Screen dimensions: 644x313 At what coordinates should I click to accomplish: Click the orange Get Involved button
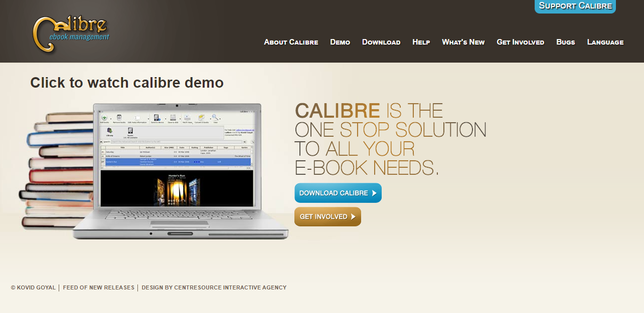point(328,217)
